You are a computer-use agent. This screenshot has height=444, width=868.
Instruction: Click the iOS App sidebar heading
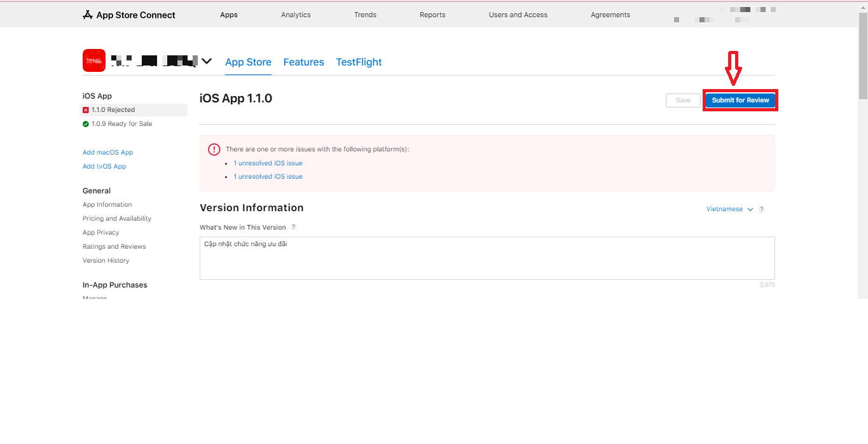[97, 96]
